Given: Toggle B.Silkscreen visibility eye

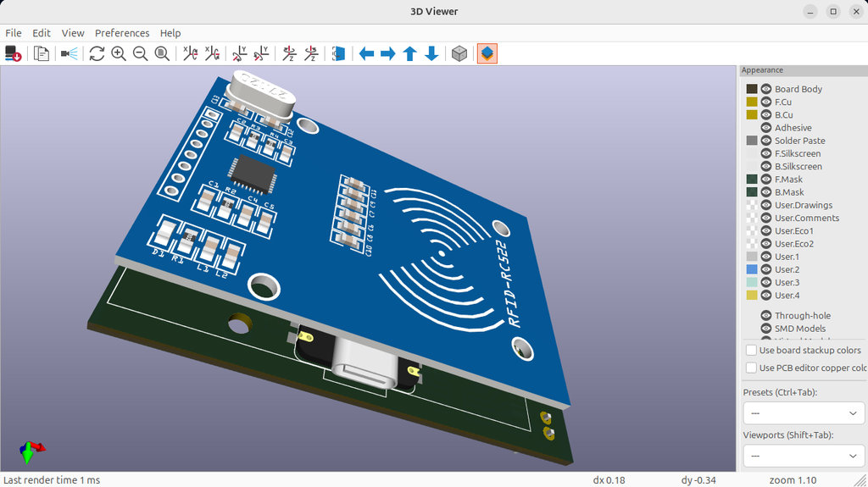Looking at the screenshot, I should point(766,167).
